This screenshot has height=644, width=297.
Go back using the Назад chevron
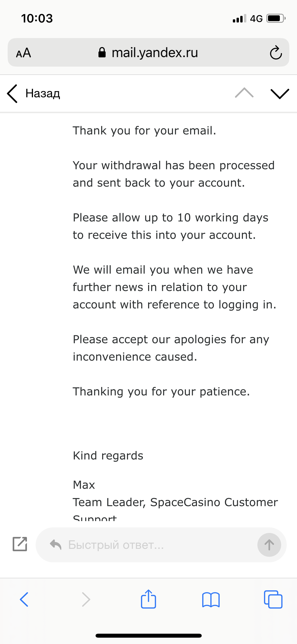point(12,94)
